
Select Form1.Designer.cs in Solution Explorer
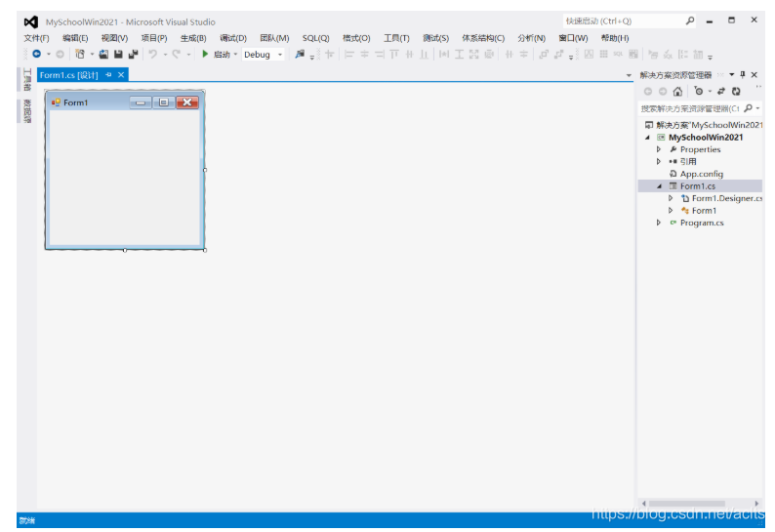[726, 198]
